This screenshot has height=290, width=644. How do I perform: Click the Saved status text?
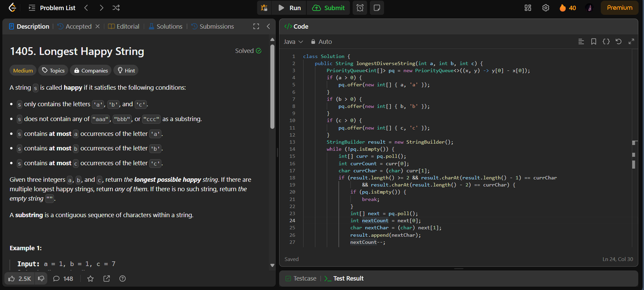coord(291,259)
